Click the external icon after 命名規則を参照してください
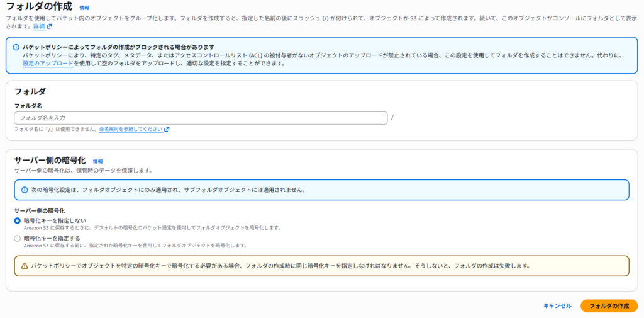The width and height of the screenshot is (644, 318). pos(167,129)
